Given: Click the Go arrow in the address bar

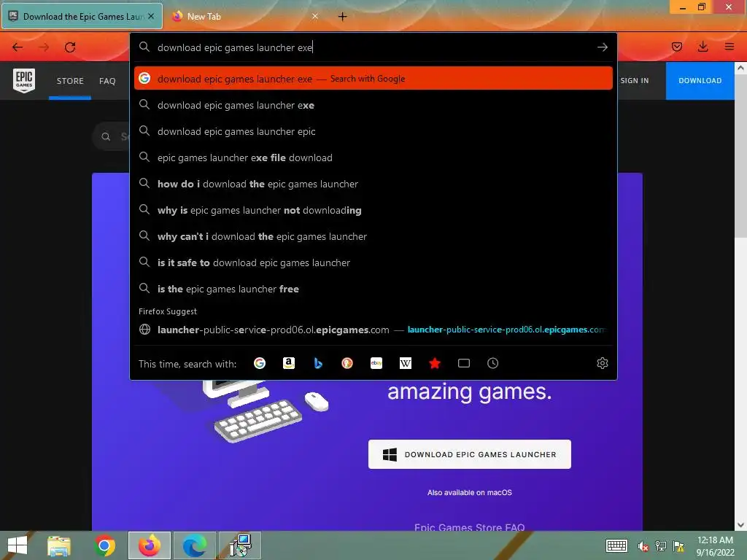Looking at the screenshot, I should tap(602, 47).
